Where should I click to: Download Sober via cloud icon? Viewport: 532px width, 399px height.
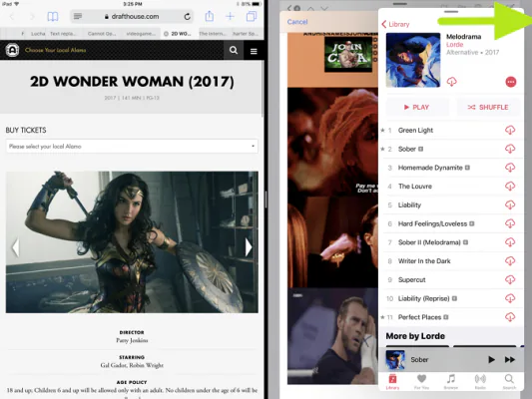[510, 149]
